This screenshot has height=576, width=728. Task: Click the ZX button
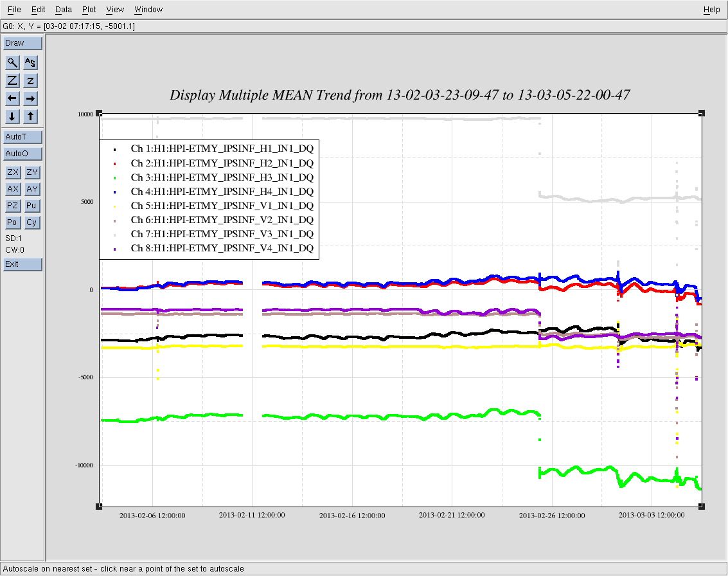click(x=13, y=172)
